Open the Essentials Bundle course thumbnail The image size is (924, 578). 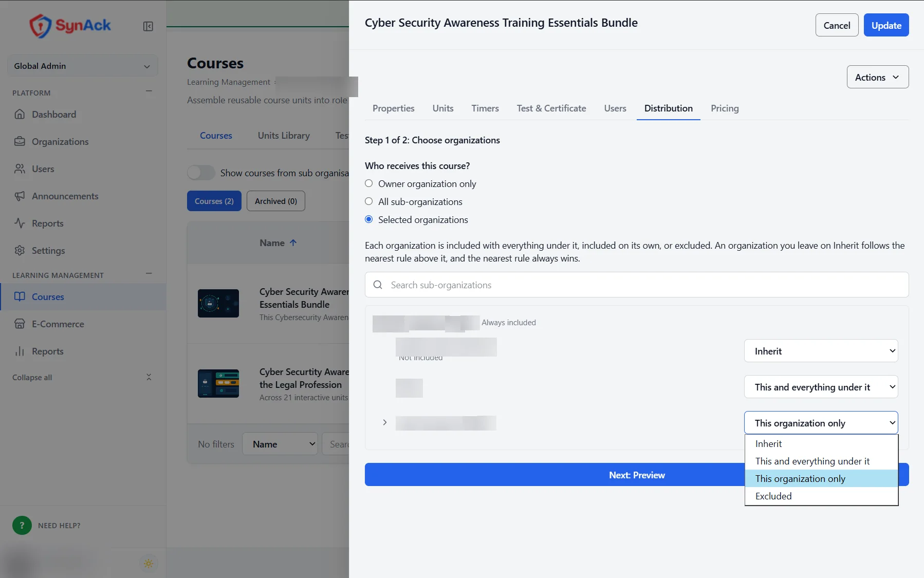tap(218, 303)
